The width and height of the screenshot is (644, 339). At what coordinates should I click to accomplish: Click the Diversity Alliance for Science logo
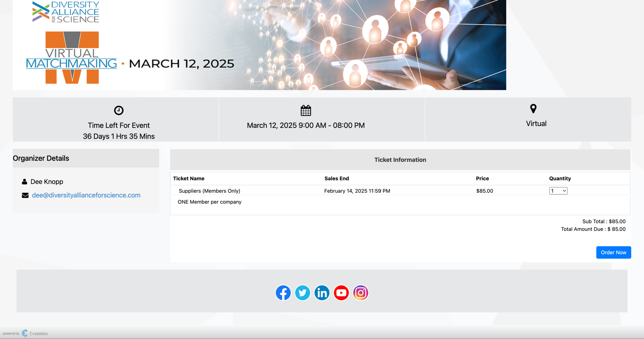[66, 12]
